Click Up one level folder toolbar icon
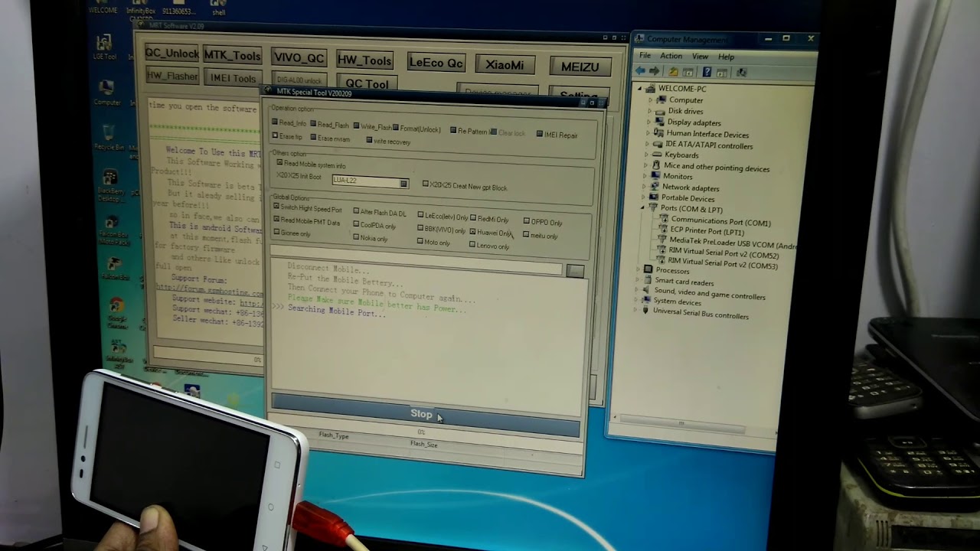Viewport: 980px width, 551px height. [673, 72]
